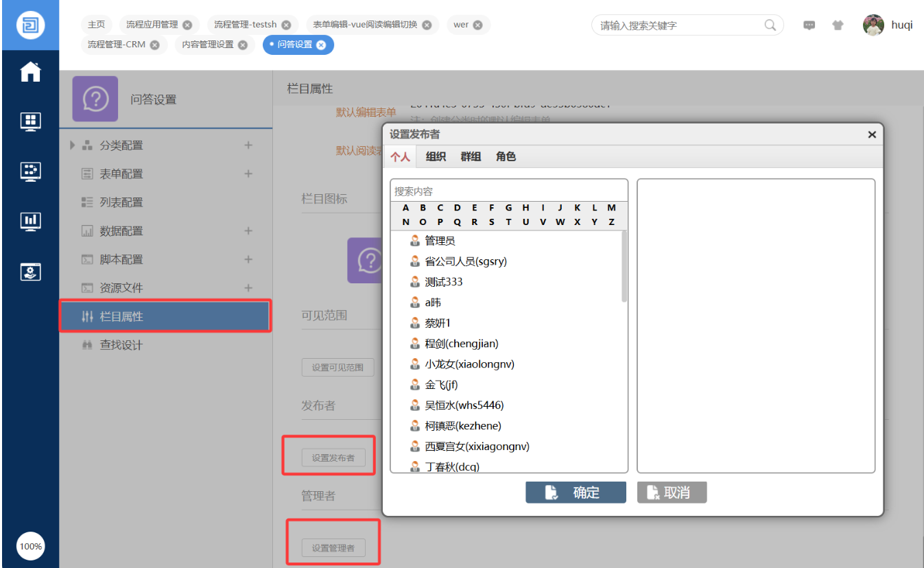Click the 确定 confirm button
The height and width of the screenshot is (568, 924).
[576, 493]
